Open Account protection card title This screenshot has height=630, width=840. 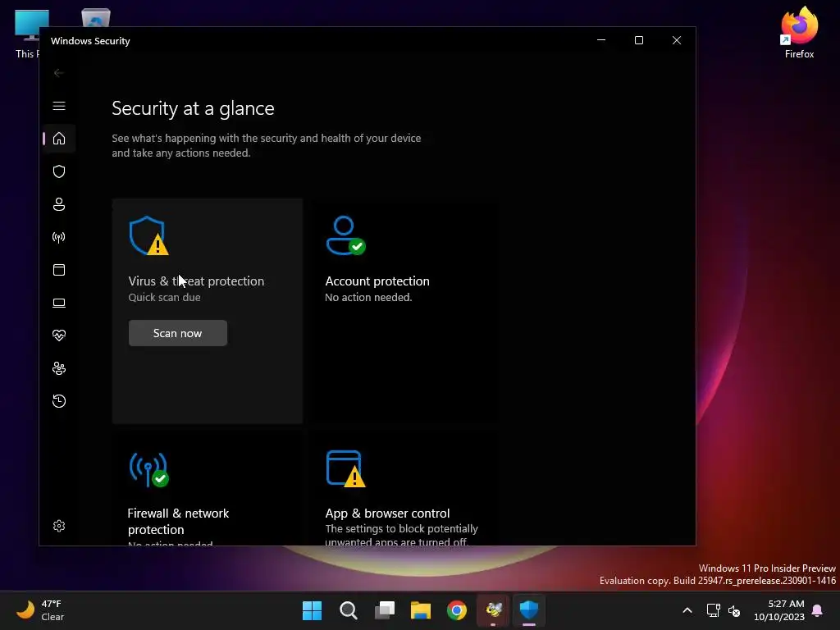coord(377,281)
